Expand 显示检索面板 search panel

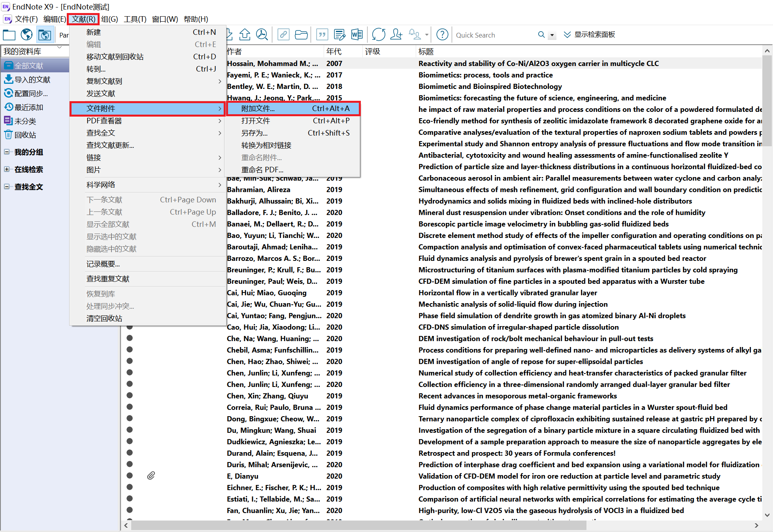coord(589,35)
